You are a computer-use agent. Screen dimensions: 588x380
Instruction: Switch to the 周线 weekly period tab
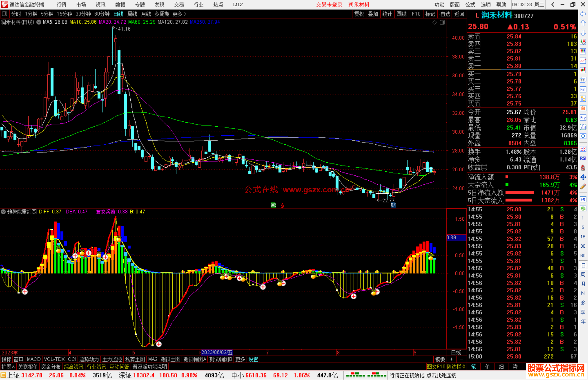pyautogui.click(x=132, y=14)
